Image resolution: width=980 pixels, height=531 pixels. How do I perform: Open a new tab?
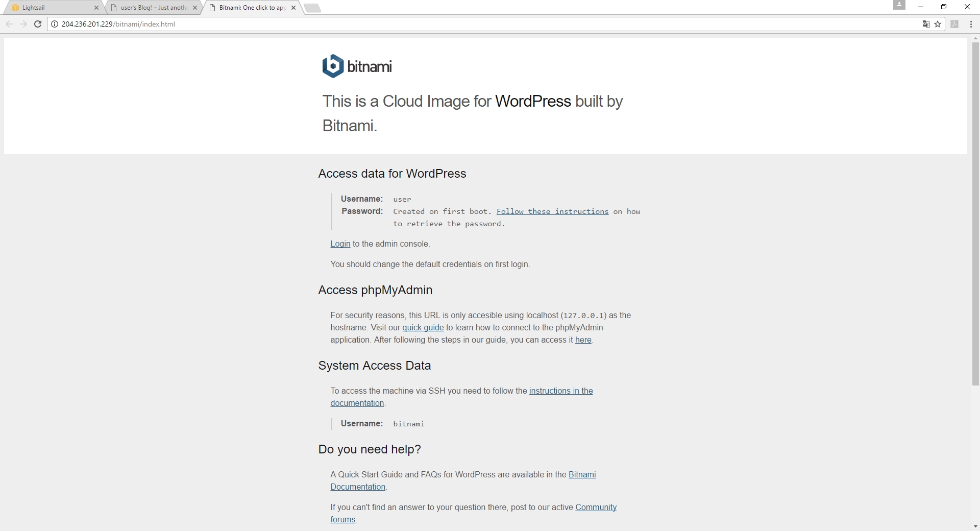312,8
